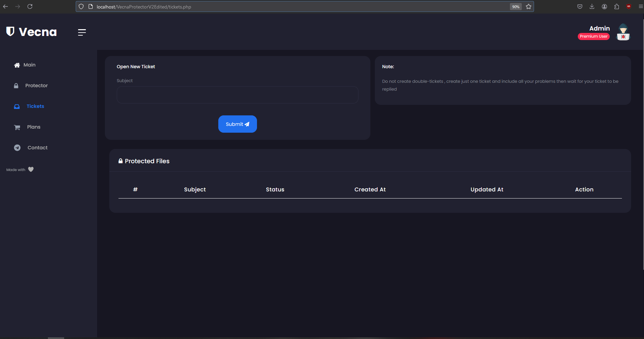Click the Created At column header
The image size is (644, 339).
click(370, 189)
